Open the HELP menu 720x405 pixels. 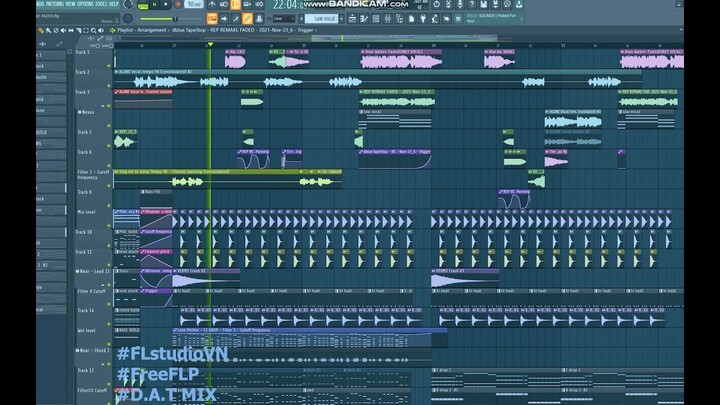coord(113,4)
